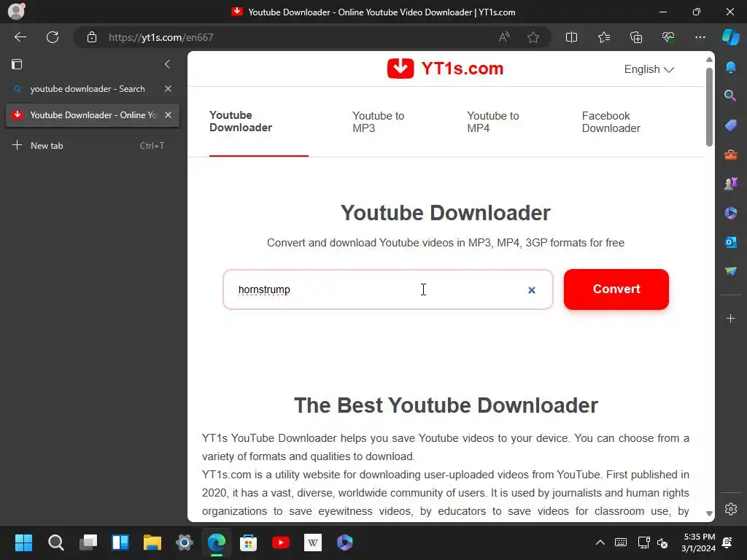Image resolution: width=747 pixels, height=560 pixels.
Task: Open the sidebar Tools briefcase icon
Action: (x=730, y=155)
